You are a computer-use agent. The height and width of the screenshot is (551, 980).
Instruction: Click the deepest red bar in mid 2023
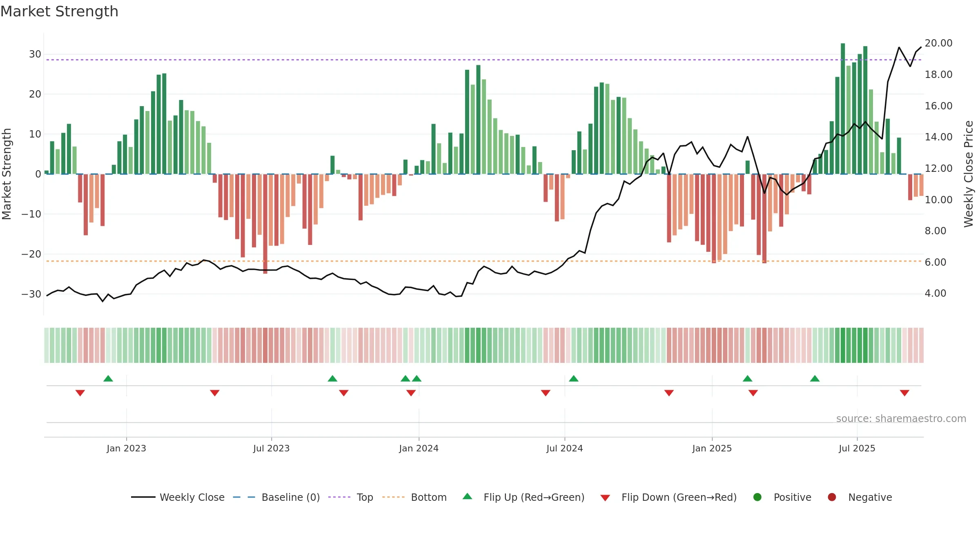265,224
